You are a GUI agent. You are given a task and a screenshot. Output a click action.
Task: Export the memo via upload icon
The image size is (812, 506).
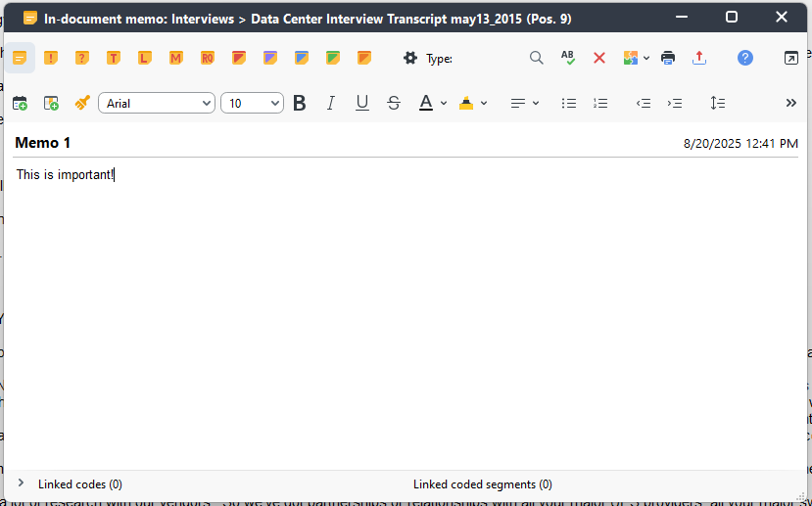tap(699, 58)
